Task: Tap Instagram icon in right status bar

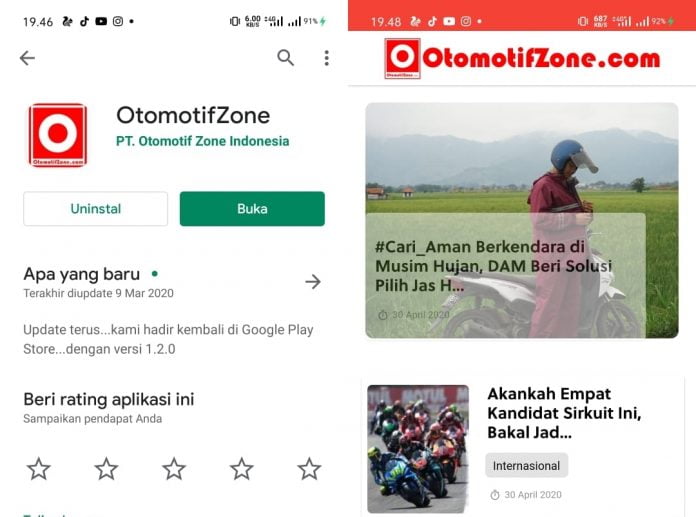Action: pyautogui.click(x=466, y=21)
